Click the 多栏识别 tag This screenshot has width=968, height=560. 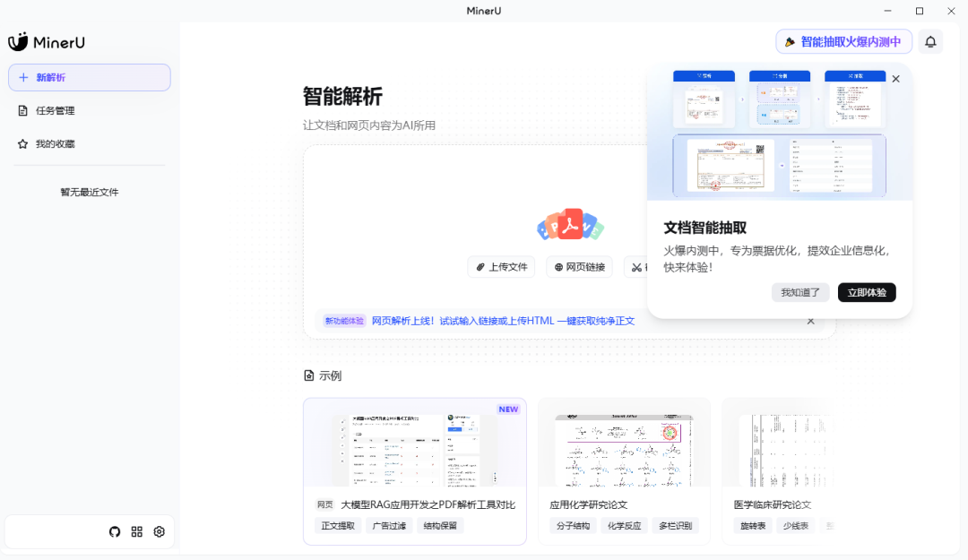(x=676, y=526)
